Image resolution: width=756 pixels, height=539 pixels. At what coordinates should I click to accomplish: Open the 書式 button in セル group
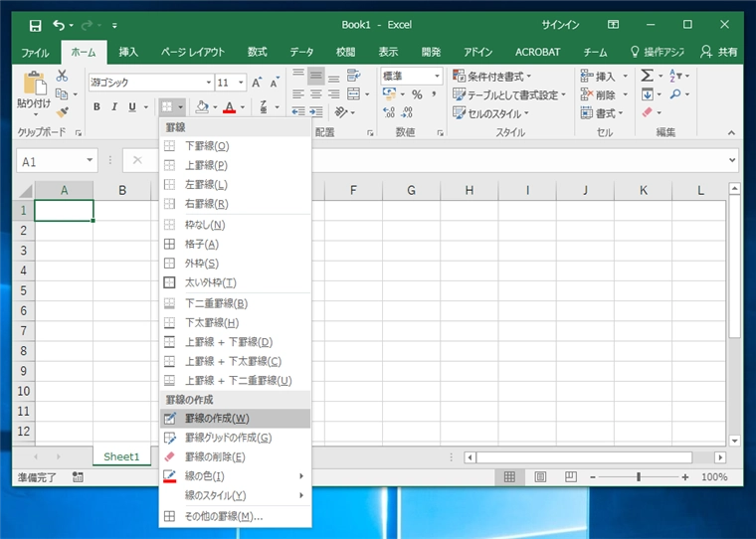click(x=602, y=113)
